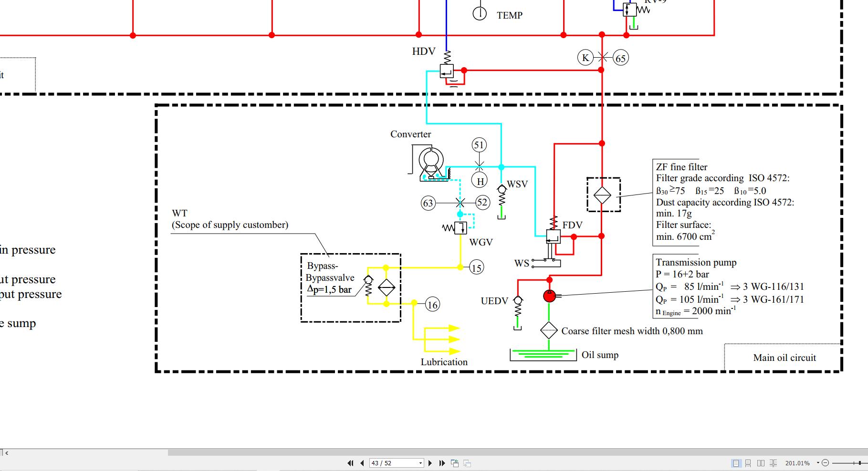Click the FDV valve label
868x471 pixels.
pos(572,225)
